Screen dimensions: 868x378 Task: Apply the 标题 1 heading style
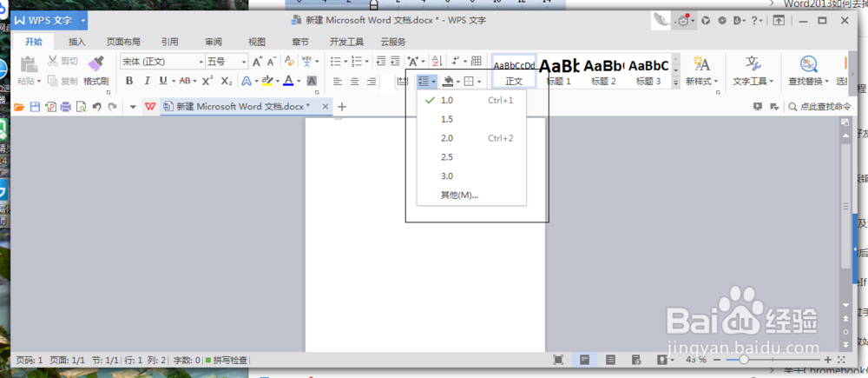(x=558, y=71)
